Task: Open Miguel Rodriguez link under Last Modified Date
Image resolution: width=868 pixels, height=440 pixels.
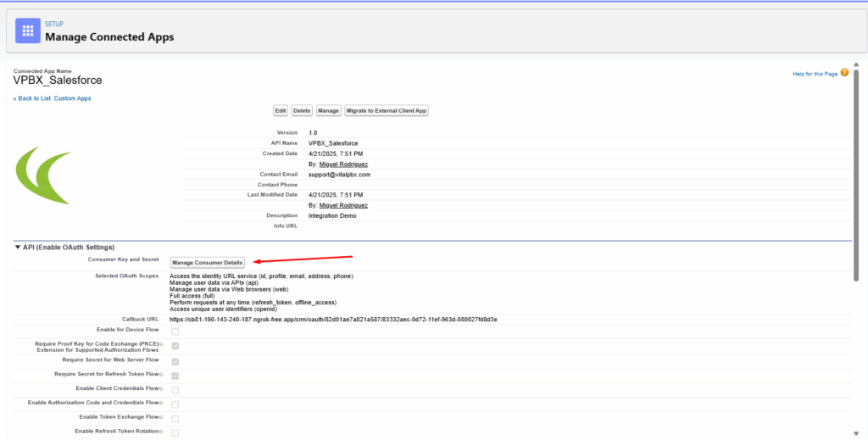Action: click(343, 205)
